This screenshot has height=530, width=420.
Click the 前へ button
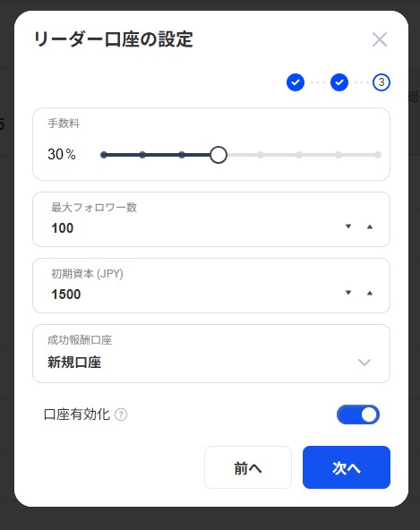[248, 467]
